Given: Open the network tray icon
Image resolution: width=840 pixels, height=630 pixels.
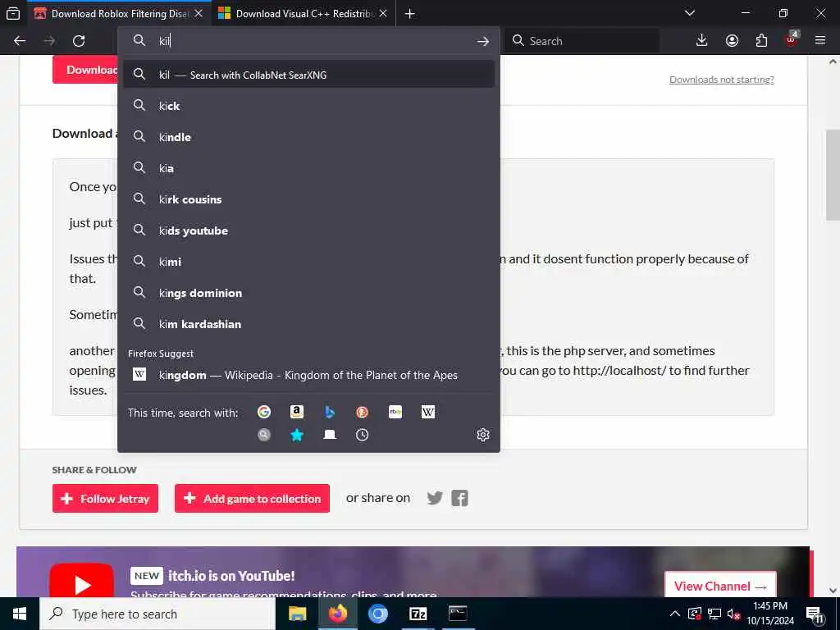Looking at the screenshot, I should click(x=714, y=614).
